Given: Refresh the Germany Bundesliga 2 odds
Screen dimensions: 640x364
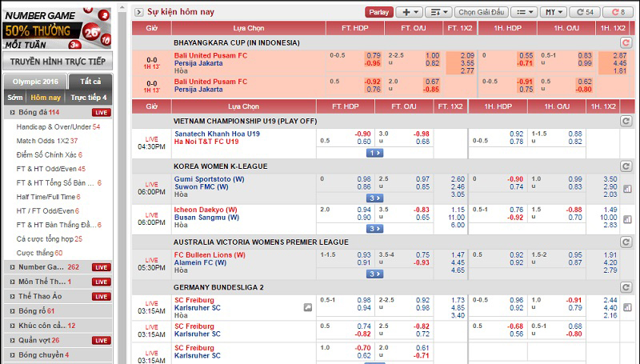Looking at the screenshot, I should click(x=626, y=286).
